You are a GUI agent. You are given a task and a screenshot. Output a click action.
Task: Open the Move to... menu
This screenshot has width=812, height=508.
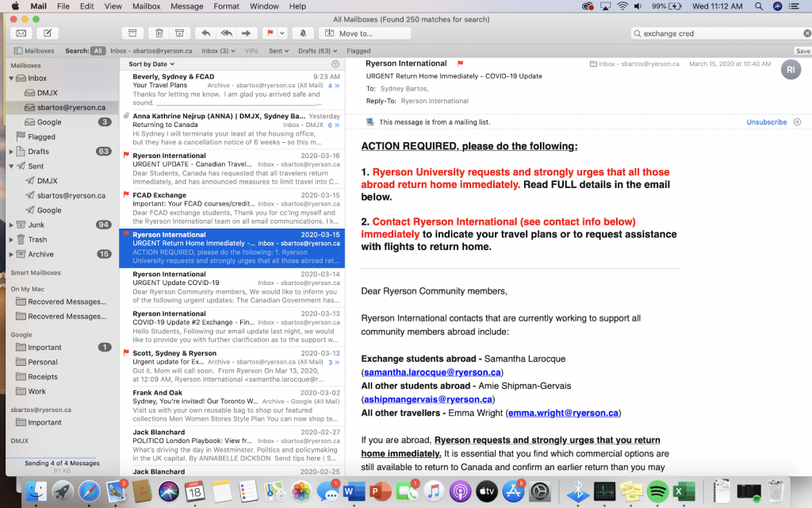click(365, 33)
